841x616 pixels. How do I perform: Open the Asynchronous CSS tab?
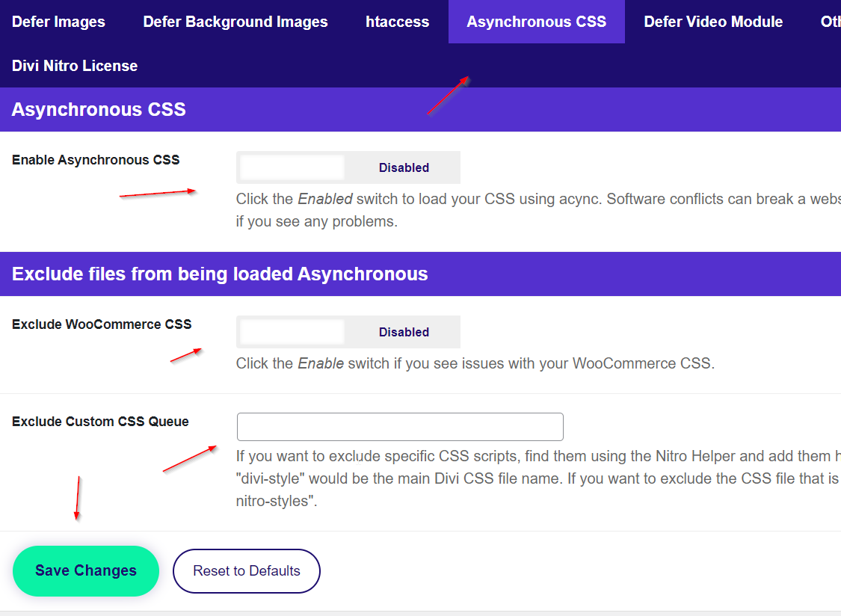(x=536, y=22)
